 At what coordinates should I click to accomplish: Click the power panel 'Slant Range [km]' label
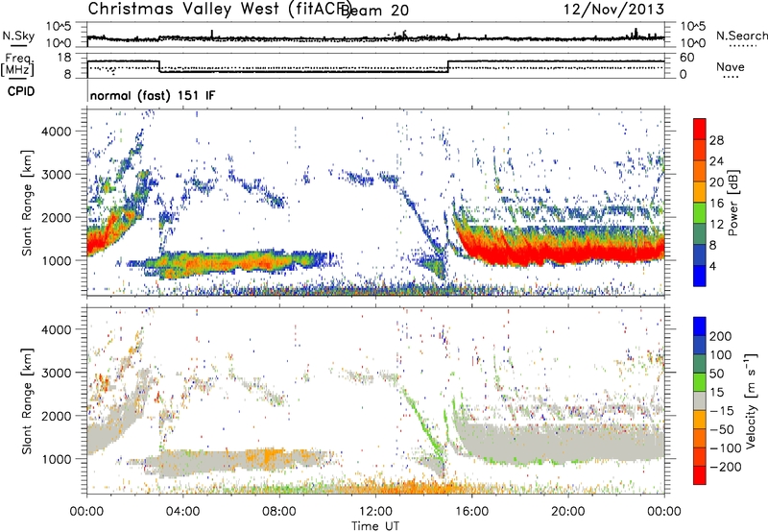tap(27, 203)
